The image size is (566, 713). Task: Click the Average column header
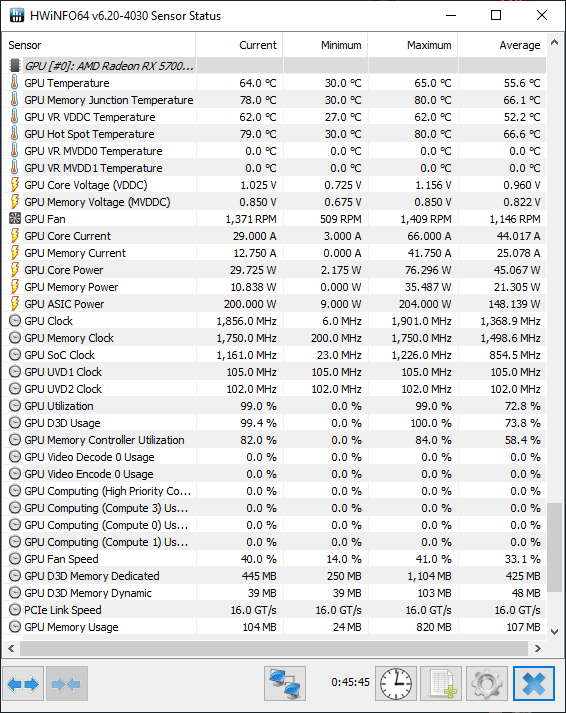502,45
